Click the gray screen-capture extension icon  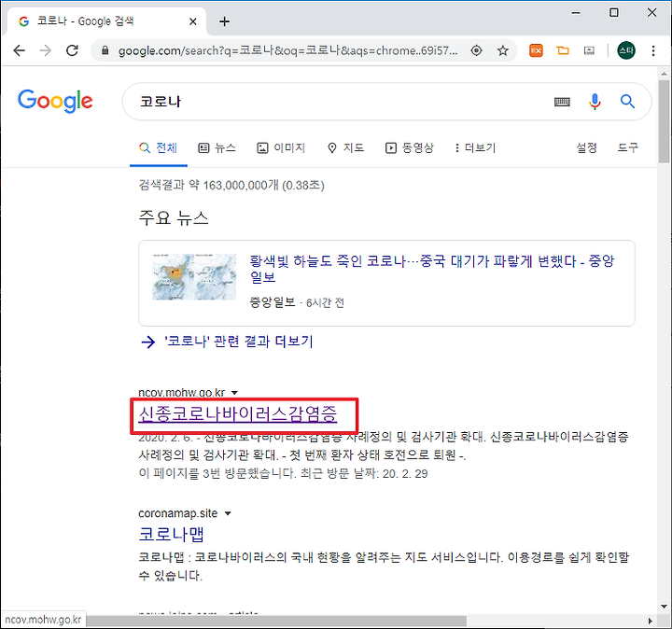[589, 50]
